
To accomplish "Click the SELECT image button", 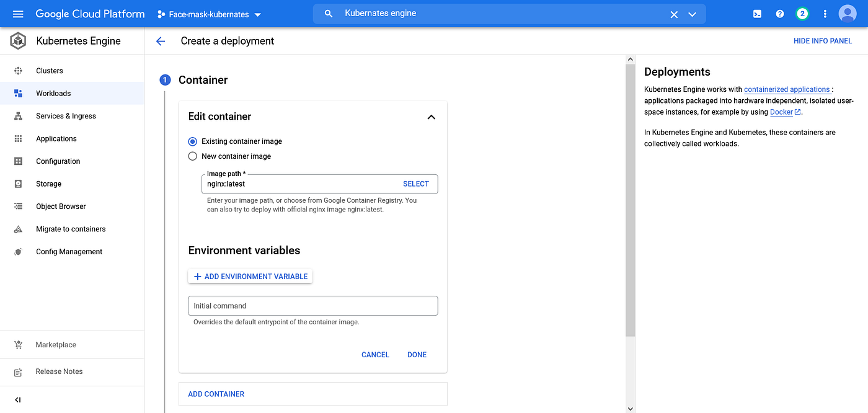I will pyautogui.click(x=416, y=184).
